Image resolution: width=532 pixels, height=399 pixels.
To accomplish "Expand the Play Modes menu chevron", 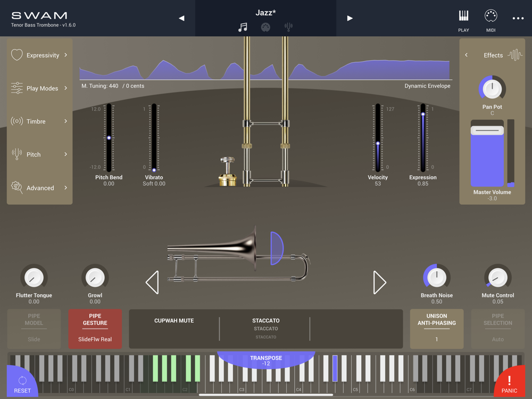I will pos(66,88).
